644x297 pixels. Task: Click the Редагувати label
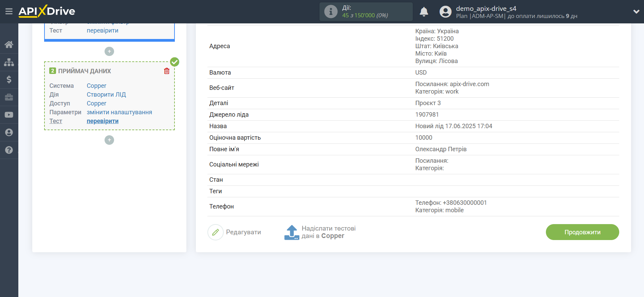click(x=243, y=232)
